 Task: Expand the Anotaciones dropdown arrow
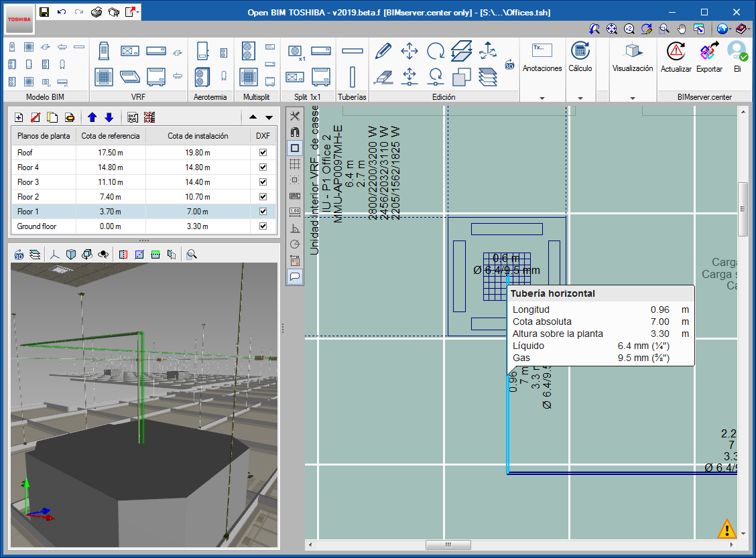pyautogui.click(x=542, y=98)
